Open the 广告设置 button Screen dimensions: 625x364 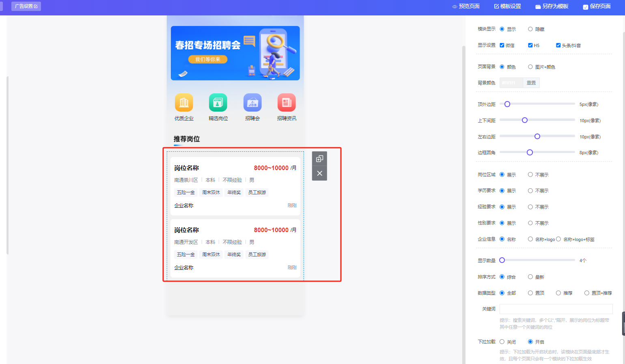coord(26,6)
